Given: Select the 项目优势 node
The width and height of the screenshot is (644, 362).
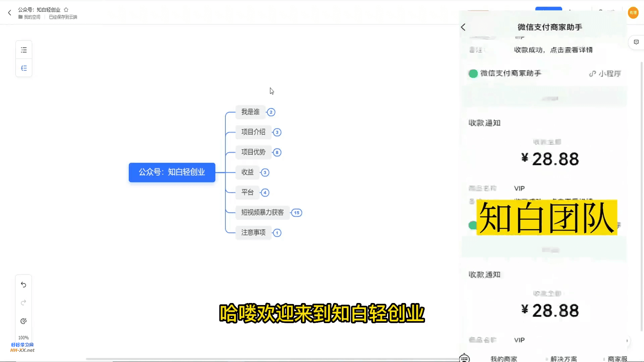Looking at the screenshot, I should (254, 152).
